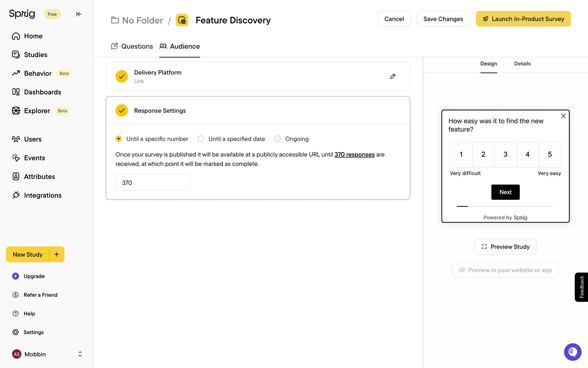Choose the Ongoing response option
The height and width of the screenshot is (368, 588).
click(x=277, y=139)
